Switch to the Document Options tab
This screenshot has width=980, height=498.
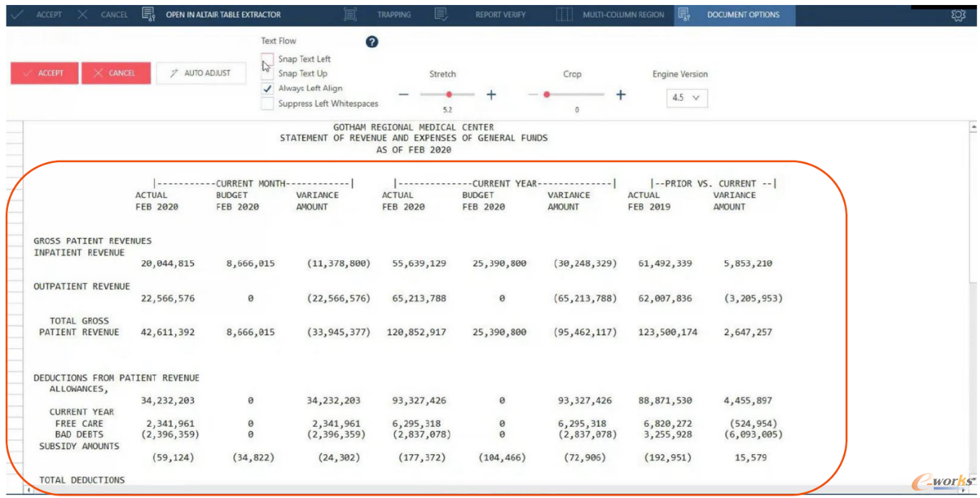(x=742, y=14)
